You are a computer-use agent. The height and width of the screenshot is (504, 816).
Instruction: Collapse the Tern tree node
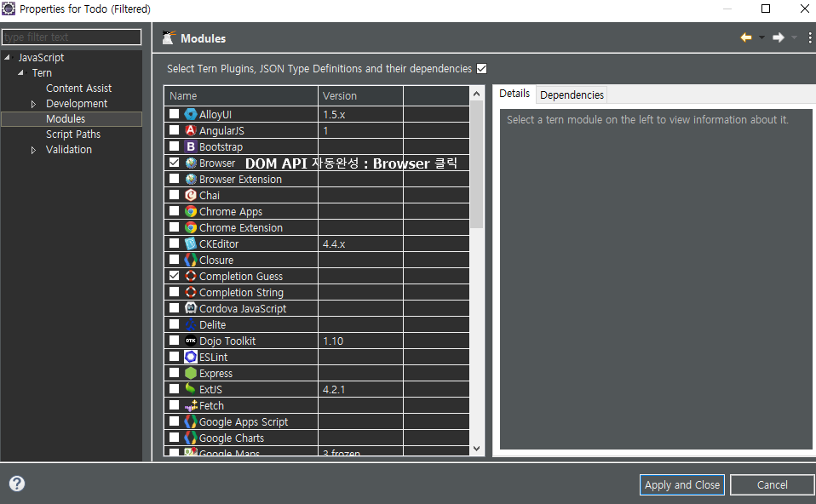(20, 73)
